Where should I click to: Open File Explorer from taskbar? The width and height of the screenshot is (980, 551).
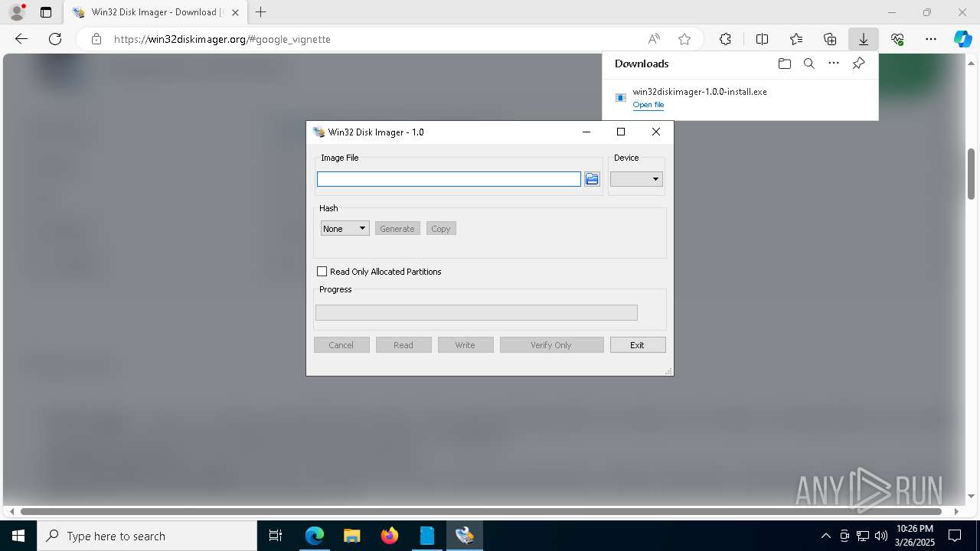pyautogui.click(x=351, y=536)
